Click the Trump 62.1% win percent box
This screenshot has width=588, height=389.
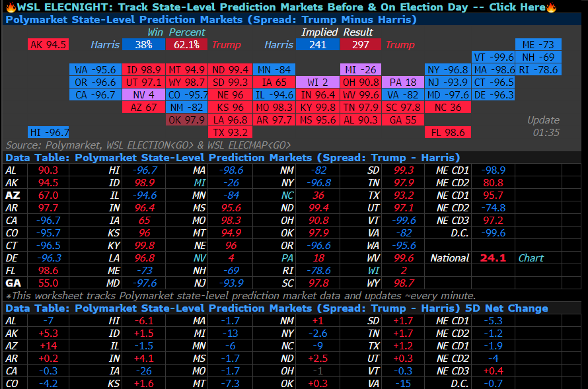coord(186,45)
